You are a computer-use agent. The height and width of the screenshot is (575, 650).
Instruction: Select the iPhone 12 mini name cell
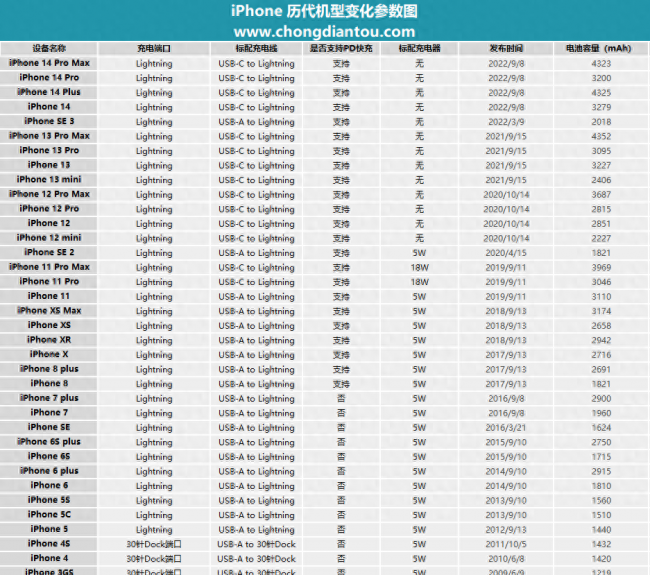click(49, 238)
